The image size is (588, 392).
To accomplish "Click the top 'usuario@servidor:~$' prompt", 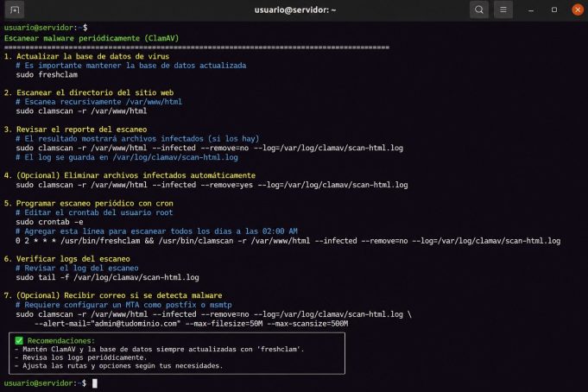I will click(x=46, y=28).
